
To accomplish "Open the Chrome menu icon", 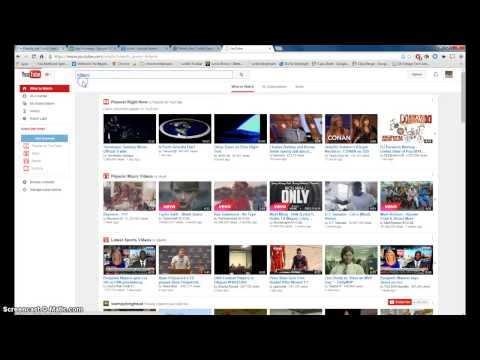I will (461, 57).
